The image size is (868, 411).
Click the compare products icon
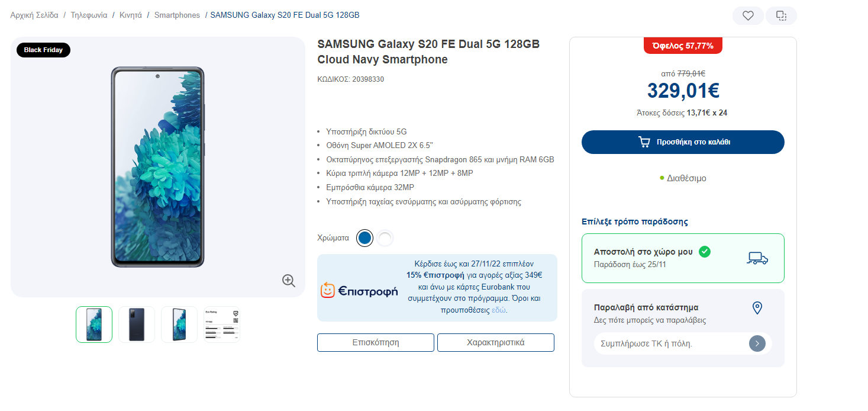(781, 16)
